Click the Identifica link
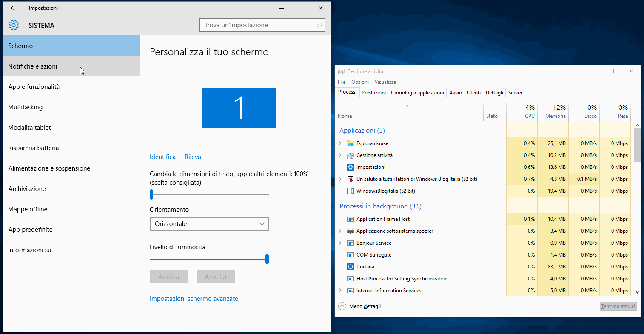The height and width of the screenshot is (334, 644). (162, 157)
